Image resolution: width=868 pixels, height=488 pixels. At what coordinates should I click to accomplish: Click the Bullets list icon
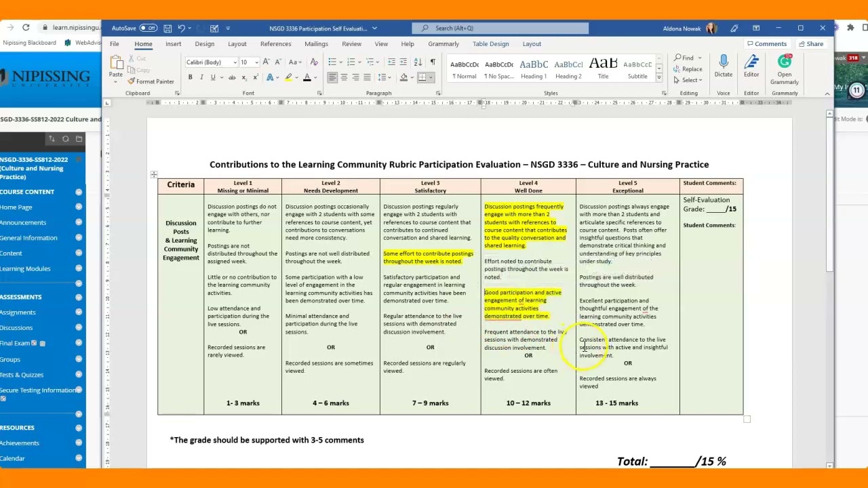coord(332,62)
